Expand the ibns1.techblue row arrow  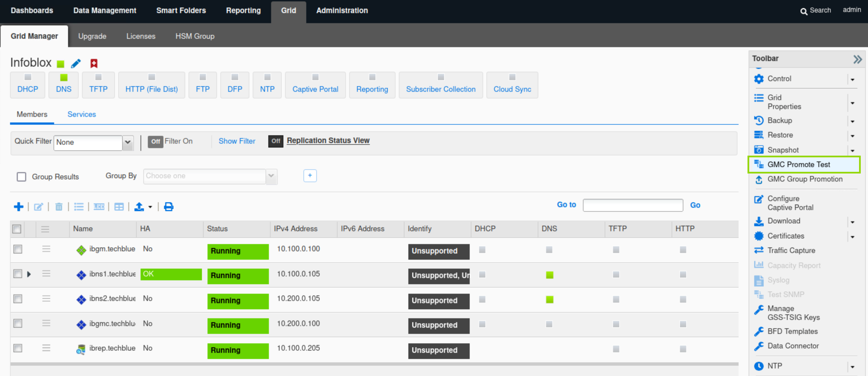[x=29, y=274]
